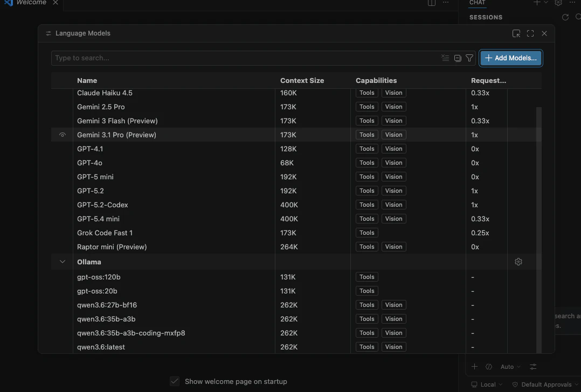This screenshot has height=392, width=581.
Task: Click the Add Models button
Action: pos(511,58)
